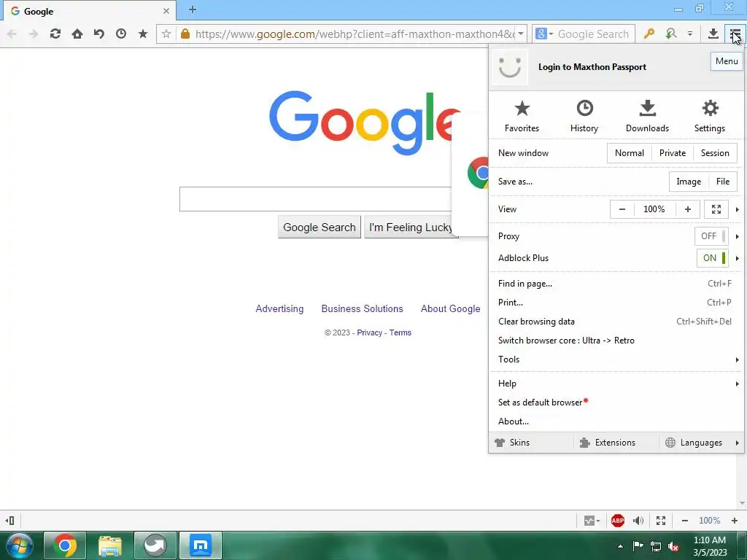Open the Magic Fill key icon
The image size is (747, 560).
pos(649,34)
